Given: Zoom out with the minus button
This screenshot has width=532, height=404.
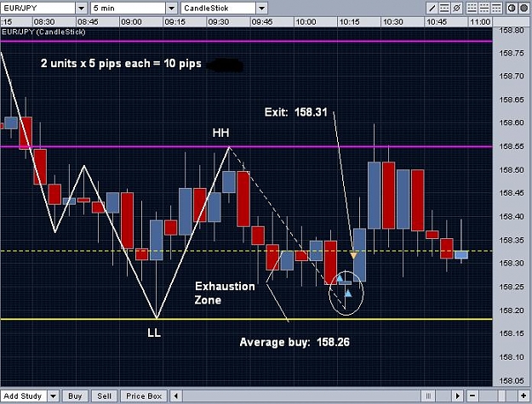Looking at the screenshot, I should tap(472, 395).
